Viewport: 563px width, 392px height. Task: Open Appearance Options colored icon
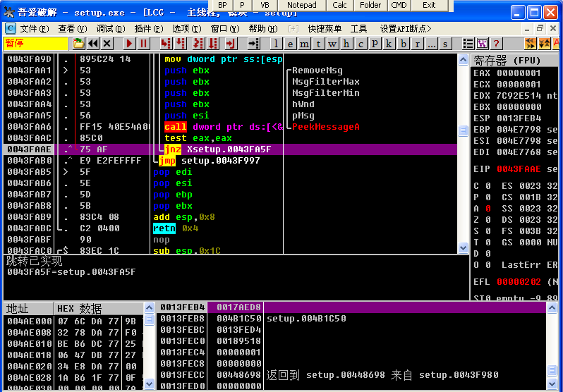(x=482, y=44)
